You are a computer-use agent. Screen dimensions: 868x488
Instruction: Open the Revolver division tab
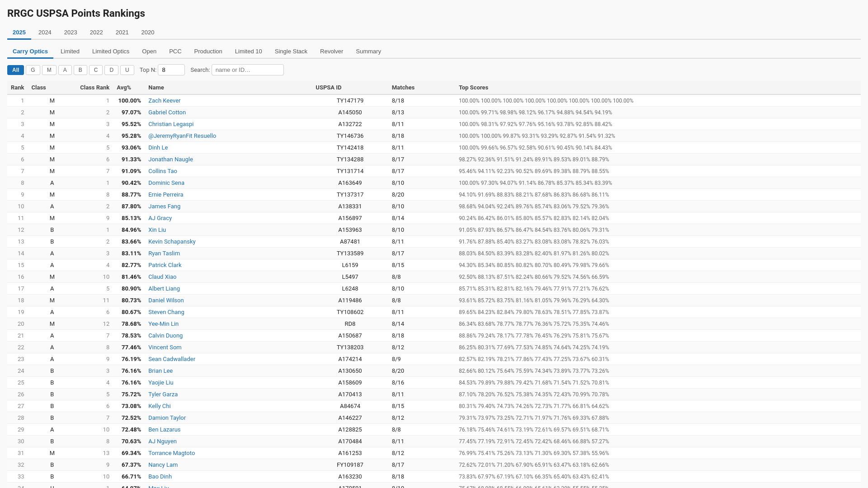332,52
